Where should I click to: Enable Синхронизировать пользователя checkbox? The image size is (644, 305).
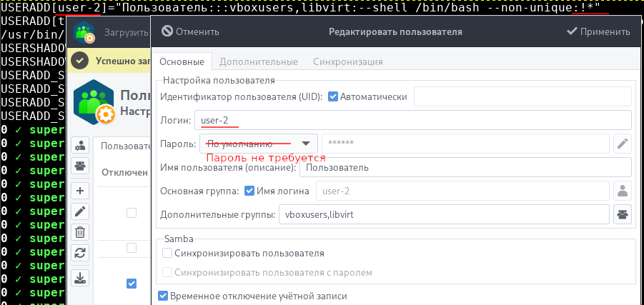167,254
